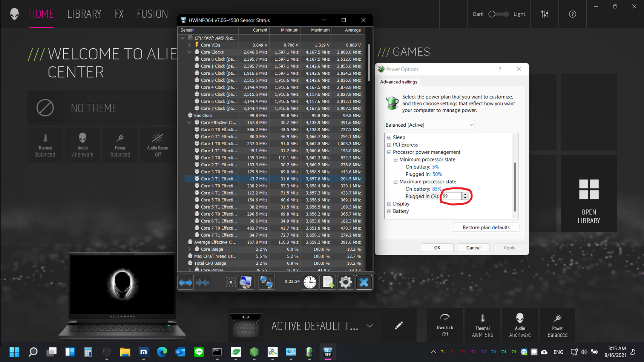
Task: Click Power Options help question mark
Action: [x=500, y=69]
